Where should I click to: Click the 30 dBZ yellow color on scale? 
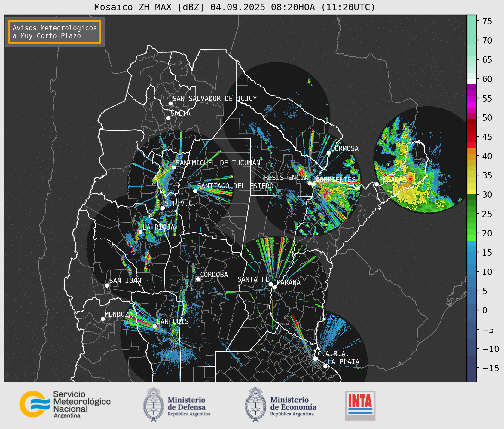point(472,191)
